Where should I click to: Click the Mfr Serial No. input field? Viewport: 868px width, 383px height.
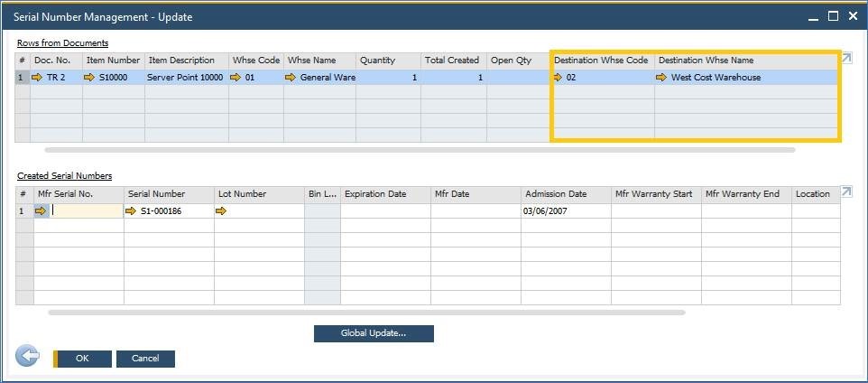point(87,211)
